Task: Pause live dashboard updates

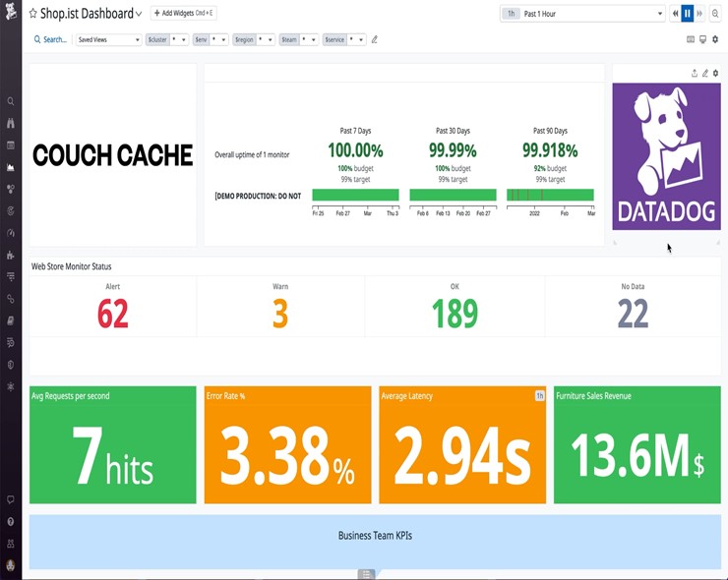Action: 687,14
